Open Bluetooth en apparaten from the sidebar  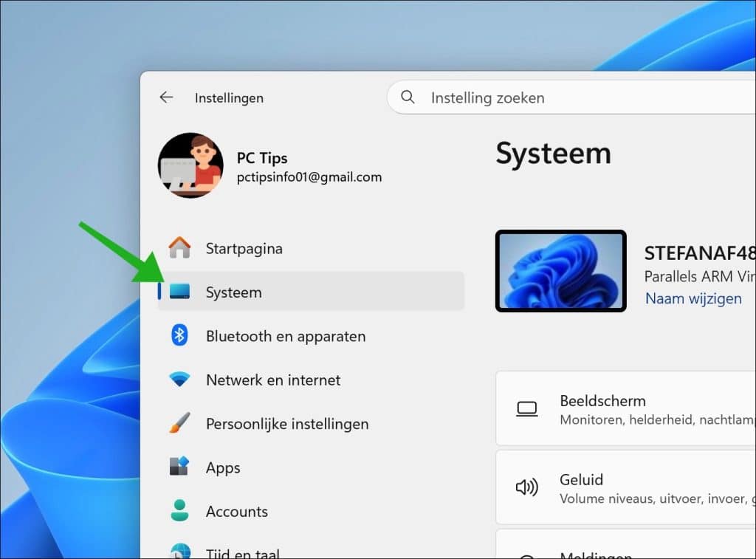285,336
